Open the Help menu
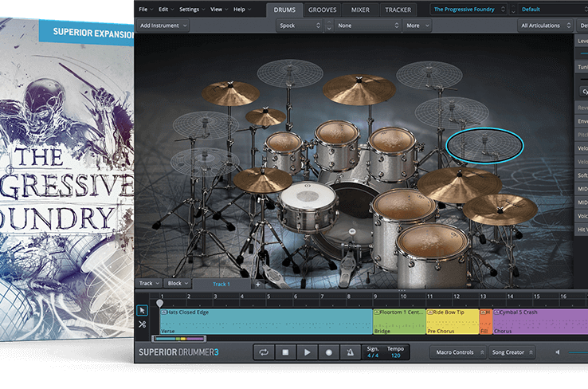Viewport: 588px width, 389px height. pyautogui.click(x=242, y=10)
